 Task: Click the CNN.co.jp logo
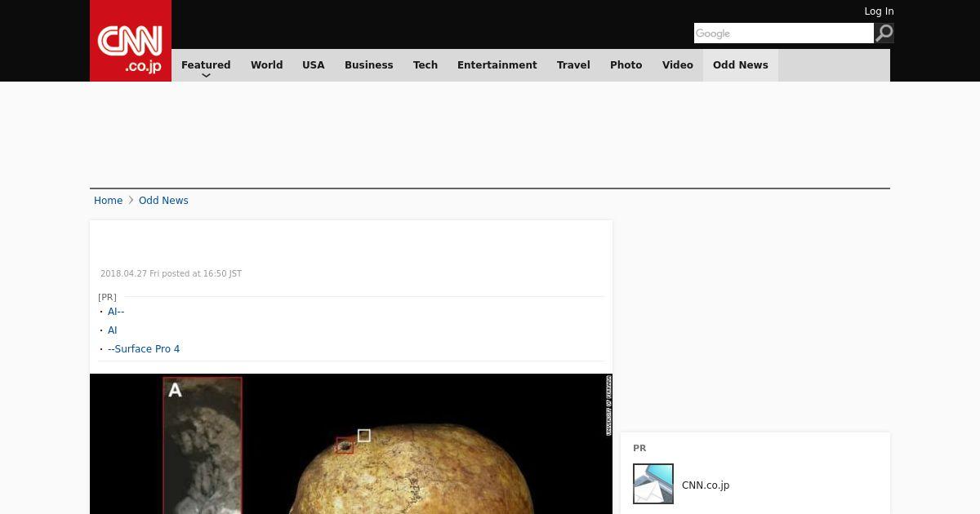[x=131, y=41]
